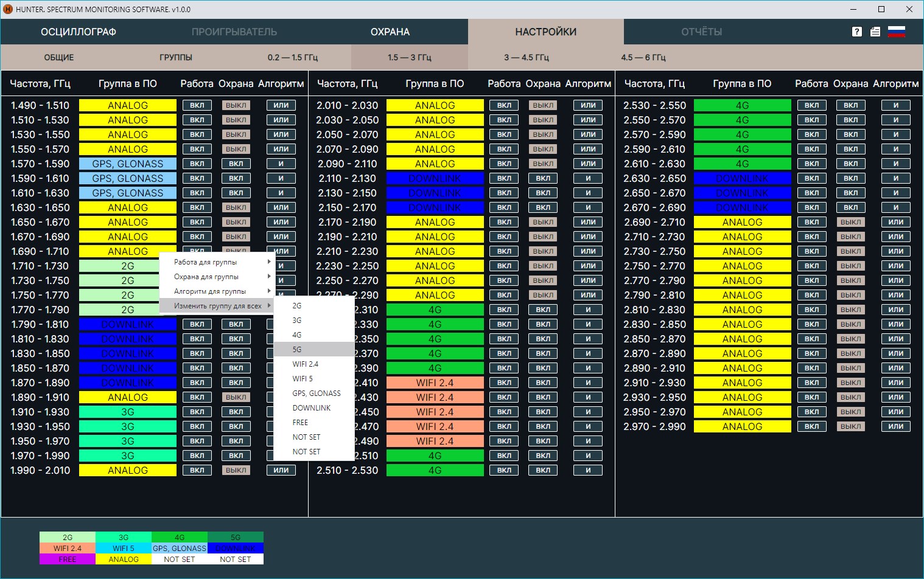Image resolution: width=924 pixels, height=579 pixels.
Task: Switch Охрана state for 2.110 - 2.130 row
Action: tap(543, 178)
